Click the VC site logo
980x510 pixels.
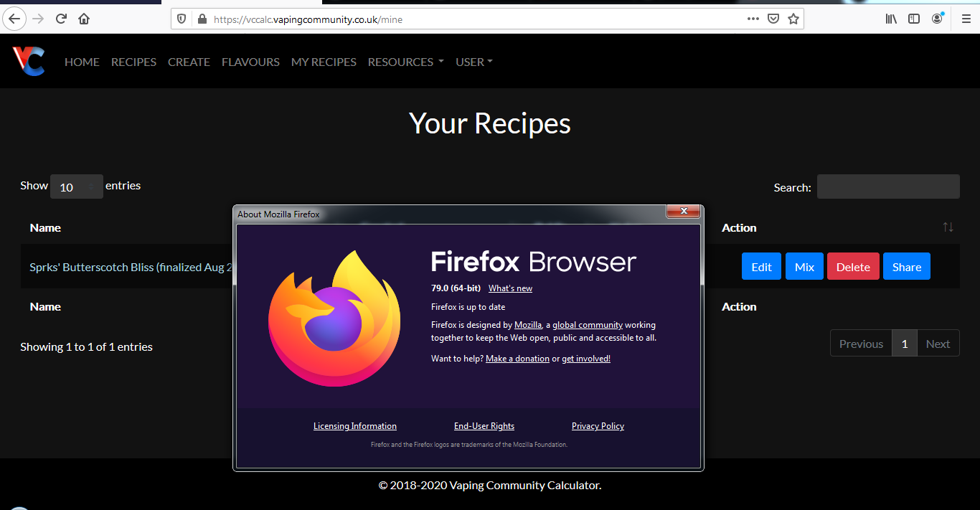tap(29, 61)
